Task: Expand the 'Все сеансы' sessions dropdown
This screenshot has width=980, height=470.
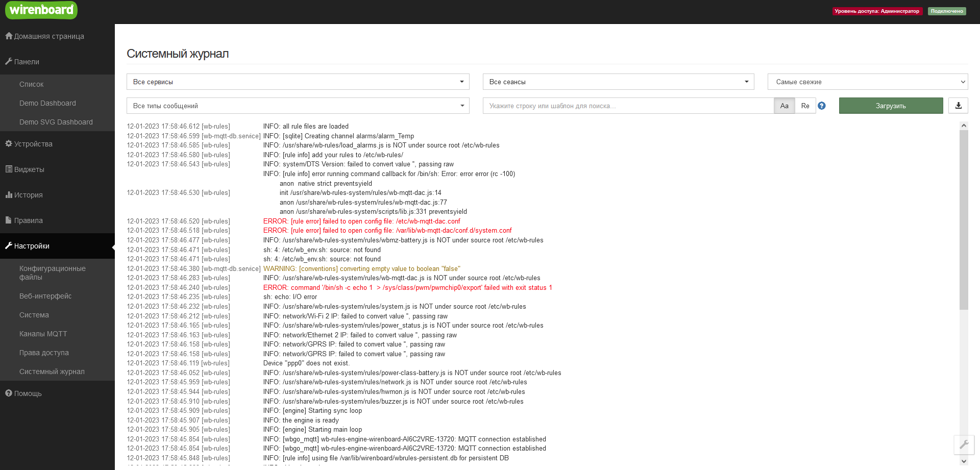Action: tap(618, 82)
